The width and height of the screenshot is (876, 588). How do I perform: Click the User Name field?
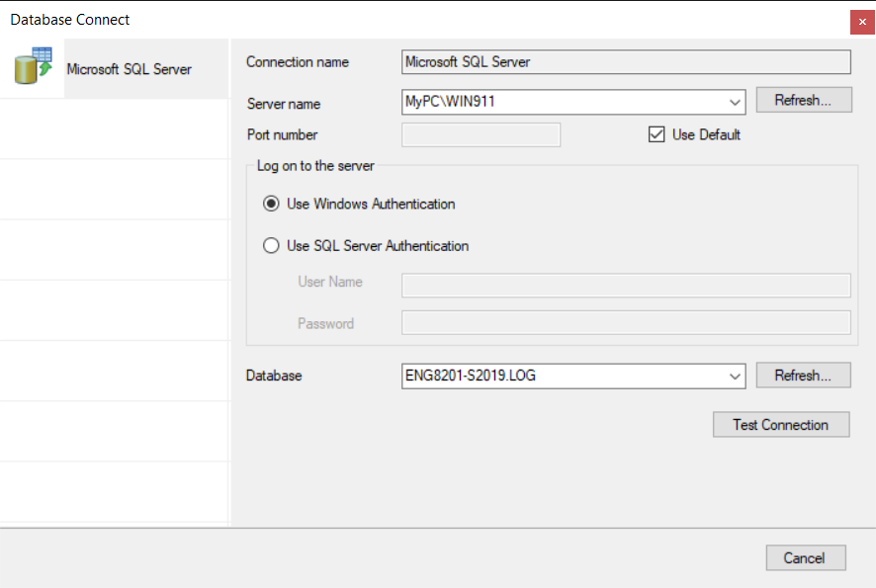(x=626, y=286)
